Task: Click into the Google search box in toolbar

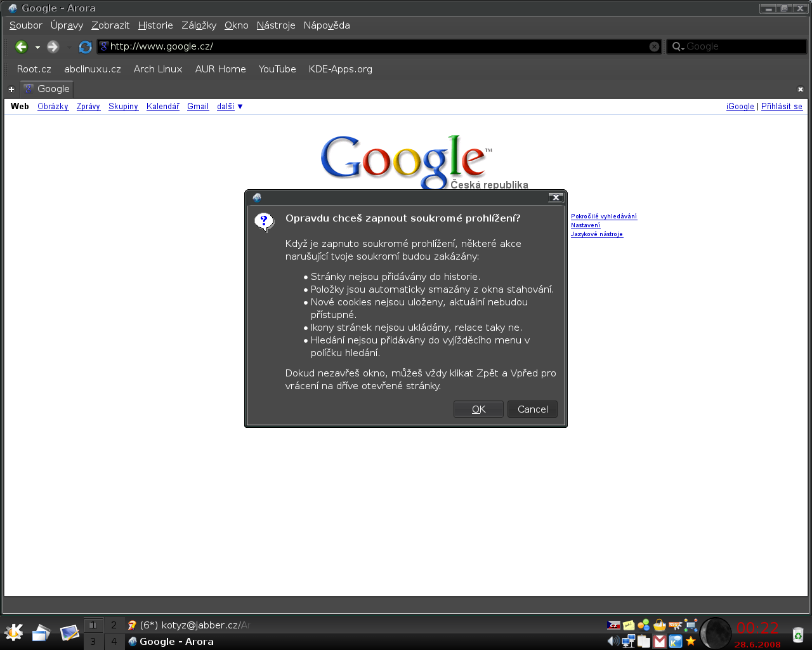Action: tap(737, 46)
